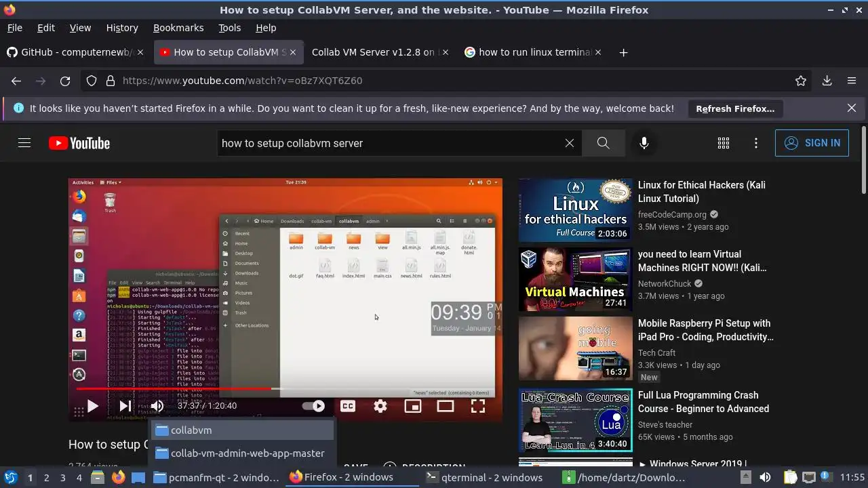Enable theater mode
868x488 pixels.
(x=446, y=406)
